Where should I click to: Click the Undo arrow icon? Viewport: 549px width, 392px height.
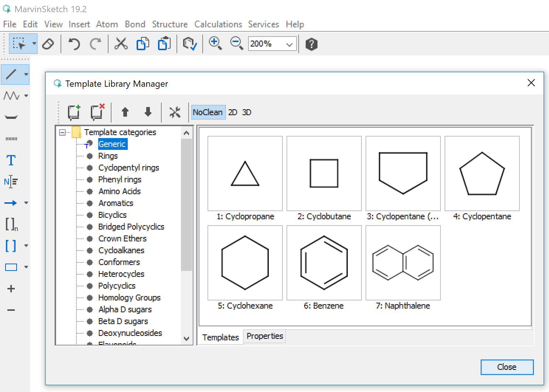pos(74,44)
